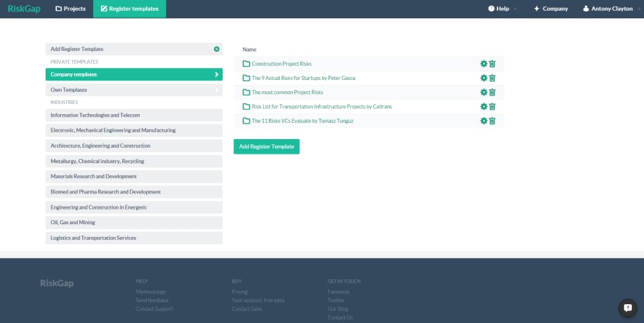The width and height of the screenshot is (644, 323).
Task: Select Biomed and Pharma Research and Development
Action: point(134,192)
